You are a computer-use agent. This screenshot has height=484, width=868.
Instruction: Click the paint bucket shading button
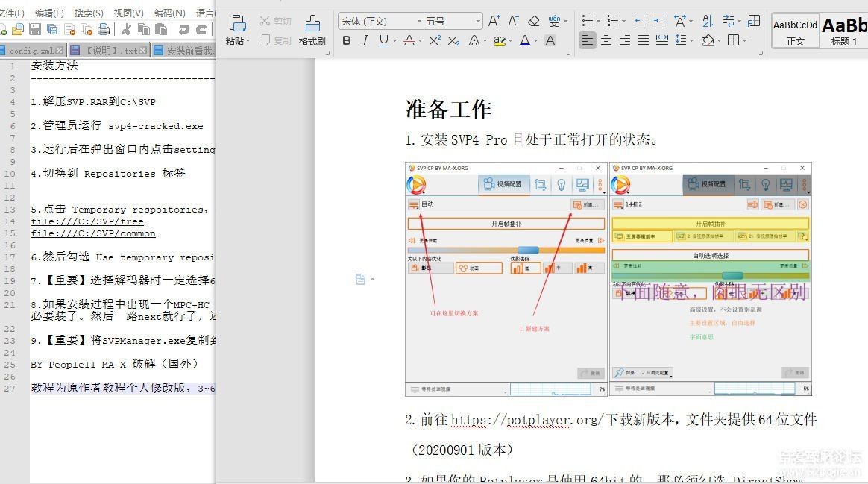point(708,40)
